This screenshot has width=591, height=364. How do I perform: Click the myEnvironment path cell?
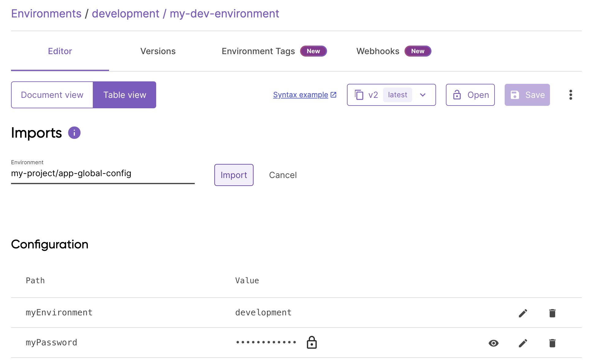(x=59, y=312)
